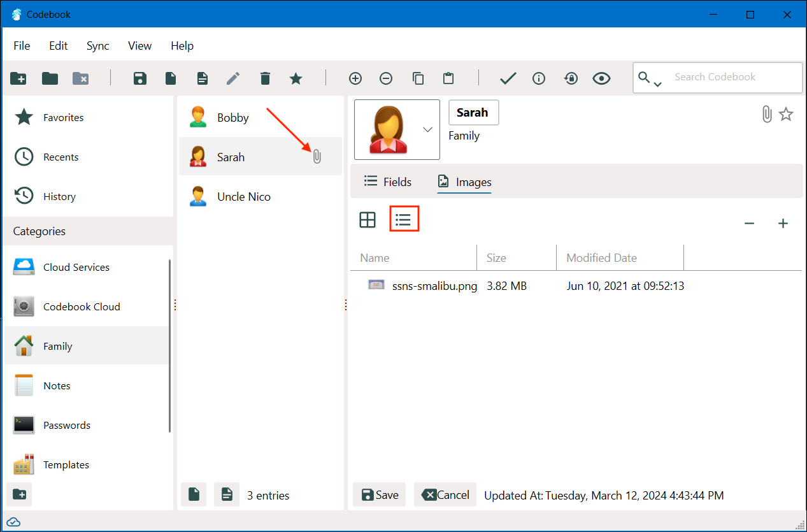Switch to the Images tab
The height and width of the screenshot is (532, 807).
point(464,182)
